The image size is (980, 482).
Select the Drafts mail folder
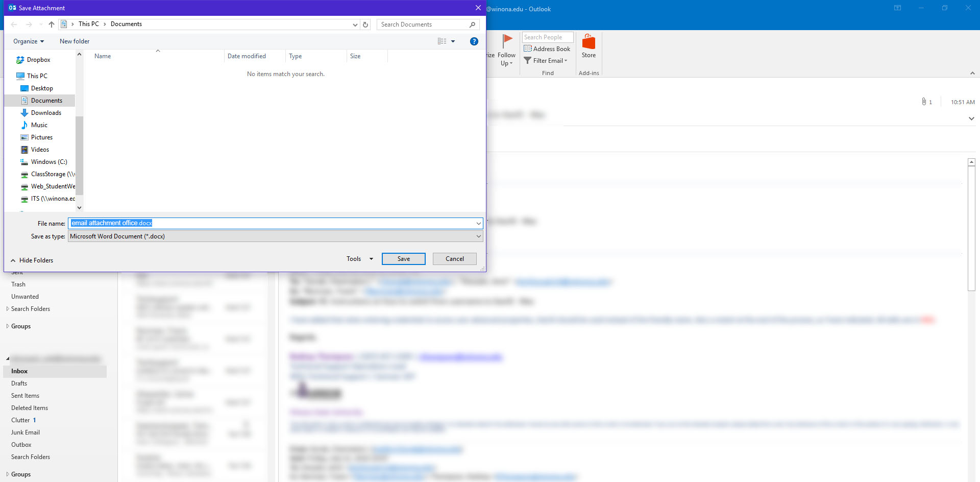coord(19,383)
